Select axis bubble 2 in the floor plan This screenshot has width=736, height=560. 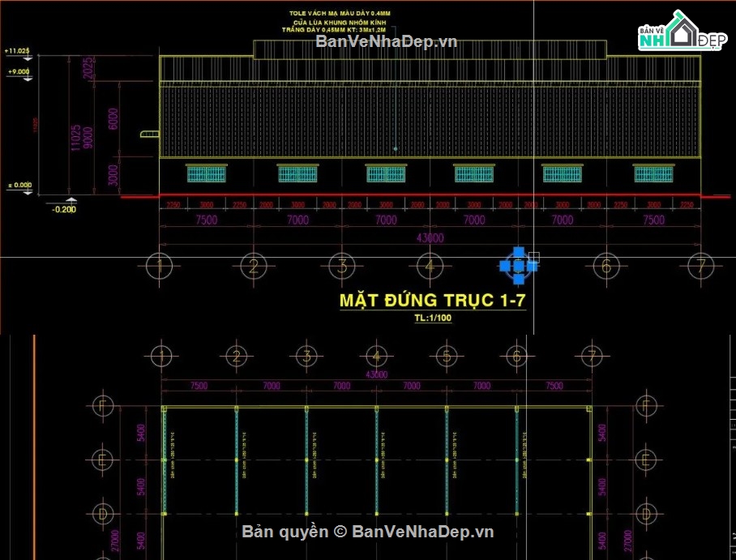[x=236, y=357]
